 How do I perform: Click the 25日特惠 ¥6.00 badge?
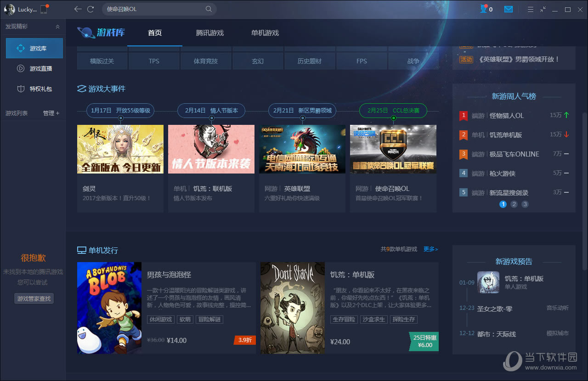coord(424,342)
